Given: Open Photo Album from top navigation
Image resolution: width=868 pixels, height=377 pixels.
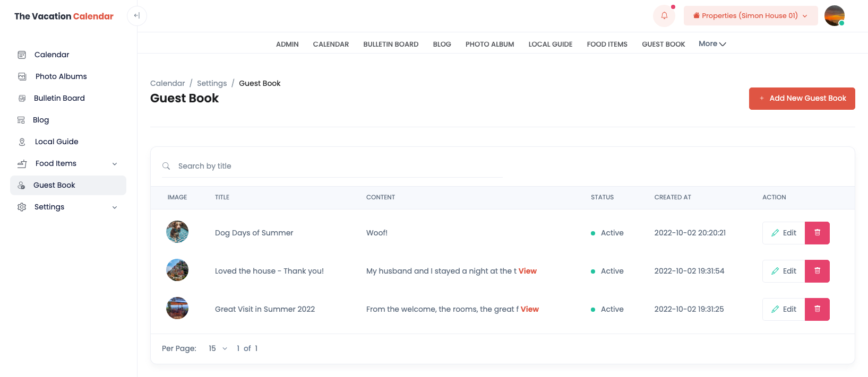Looking at the screenshot, I should (x=489, y=45).
